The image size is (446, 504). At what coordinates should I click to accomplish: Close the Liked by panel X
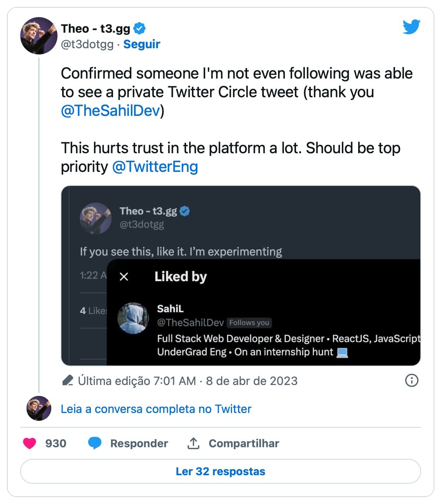coord(124,276)
